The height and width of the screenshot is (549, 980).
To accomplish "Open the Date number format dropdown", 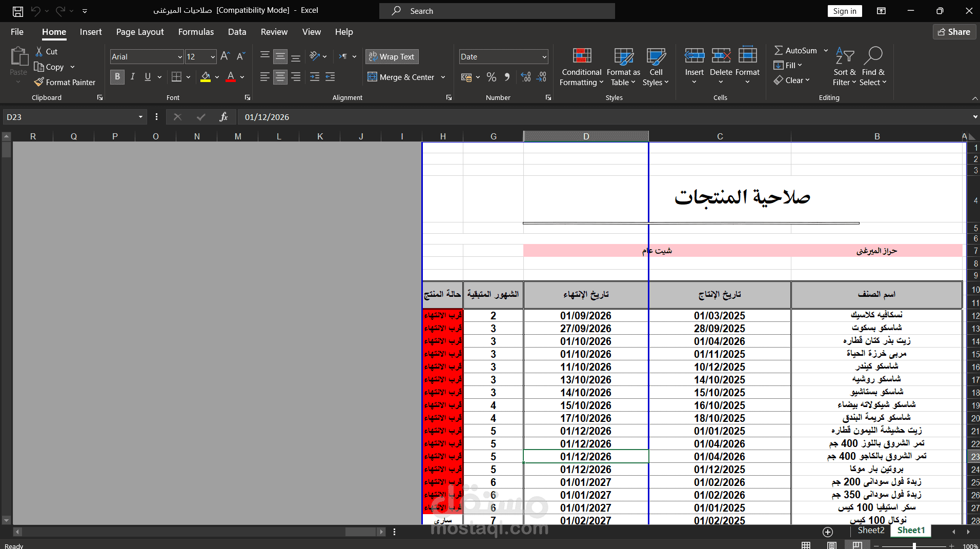I will 544,57.
